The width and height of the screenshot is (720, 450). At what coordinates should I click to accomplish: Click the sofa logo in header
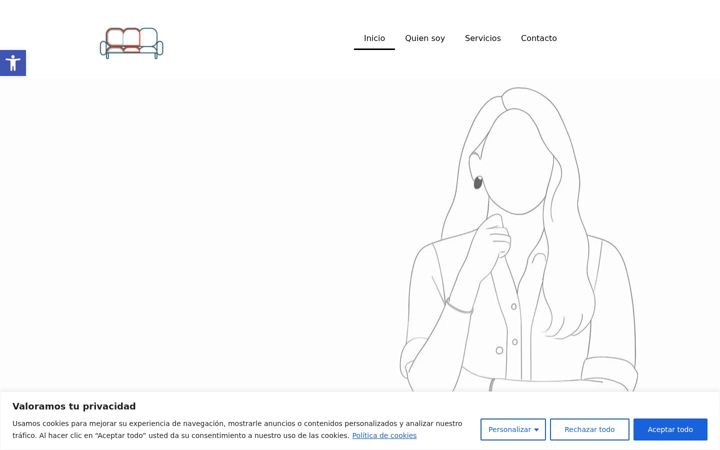(x=132, y=43)
